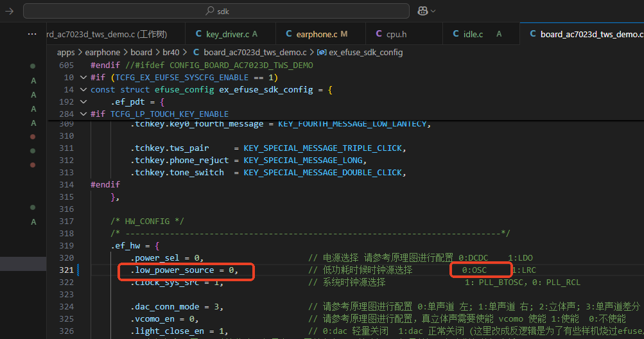The image size is (644, 339).
Task: Switch to the idle.c tab
Action: point(481,34)
